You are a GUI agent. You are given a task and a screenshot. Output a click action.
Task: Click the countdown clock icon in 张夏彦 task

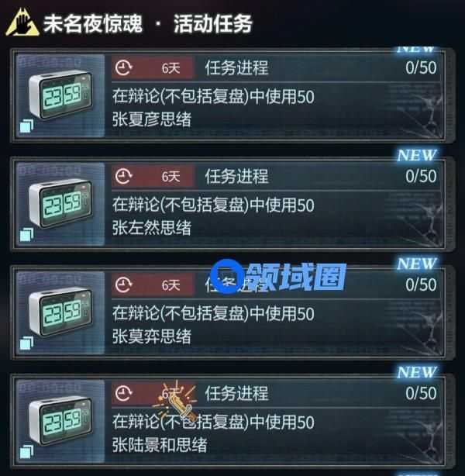coord(123,67)
